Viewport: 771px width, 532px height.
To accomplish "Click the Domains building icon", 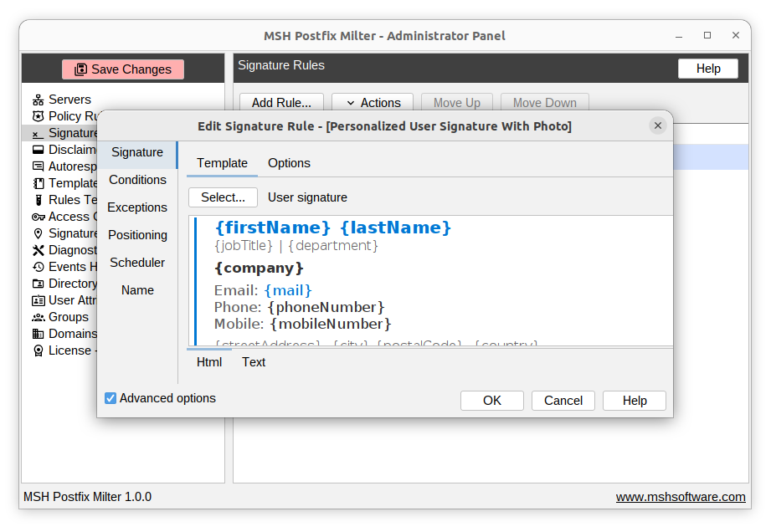I will click(x=38, y=334).
